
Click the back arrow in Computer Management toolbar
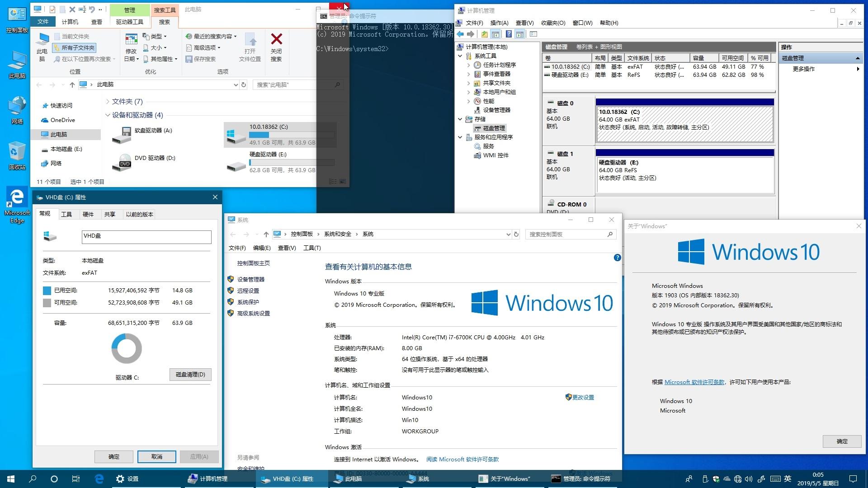[x=460, y=34]
